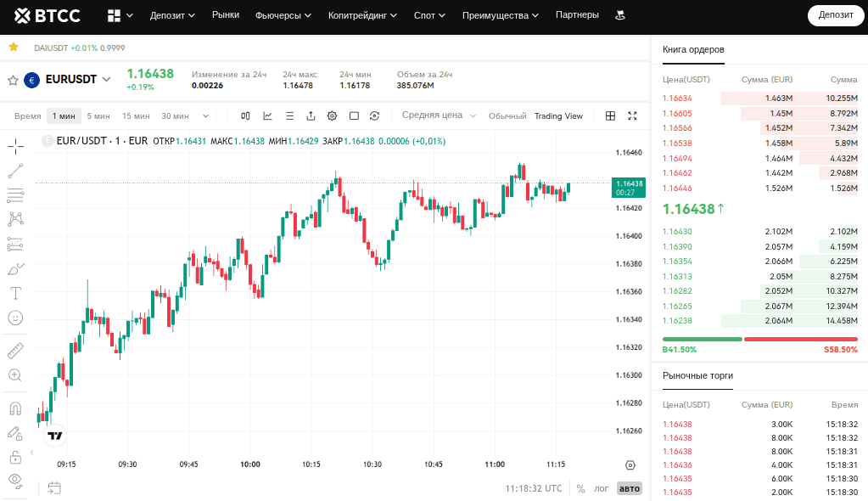
Task: Select the 15 мин timeframe
Action: 136,115
